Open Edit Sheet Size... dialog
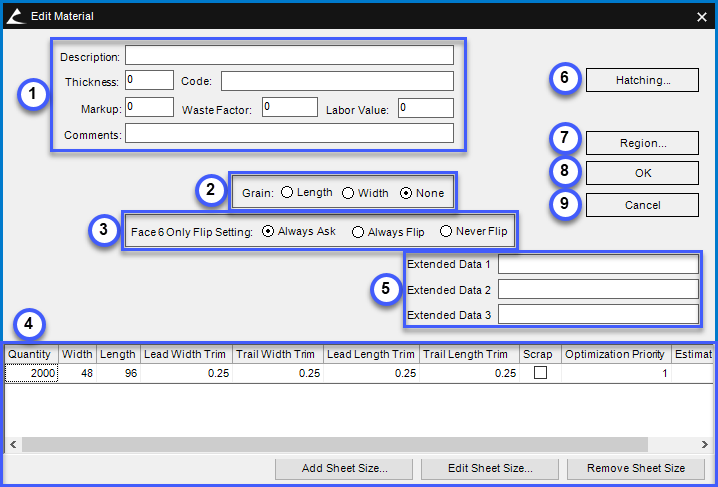The width and height of the screenshot is (718, 487). pyautogui.click(x=490, y=468)
